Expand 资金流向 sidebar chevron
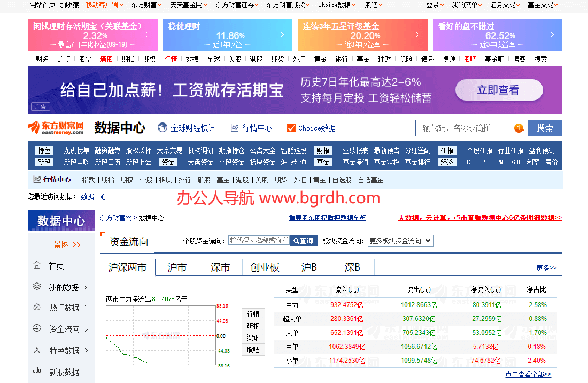Viewport: 588px width, 383px height. [x=86, y=330]
